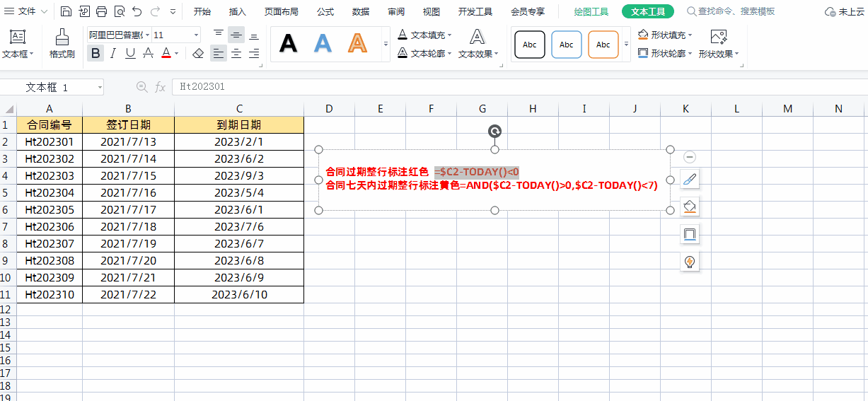Center text horizontally
Viewport: 868px width, 401px height.
pyautogui.click(x=236, y=53)
